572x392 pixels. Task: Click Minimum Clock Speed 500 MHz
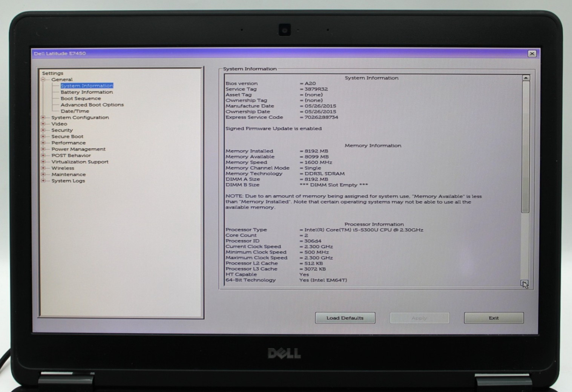(x=316, y=252)
